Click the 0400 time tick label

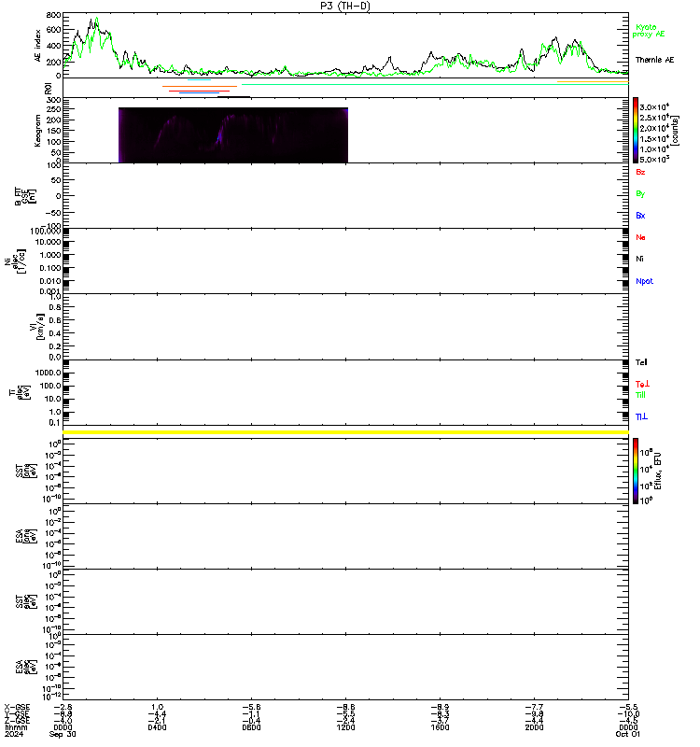click(157, 727)
